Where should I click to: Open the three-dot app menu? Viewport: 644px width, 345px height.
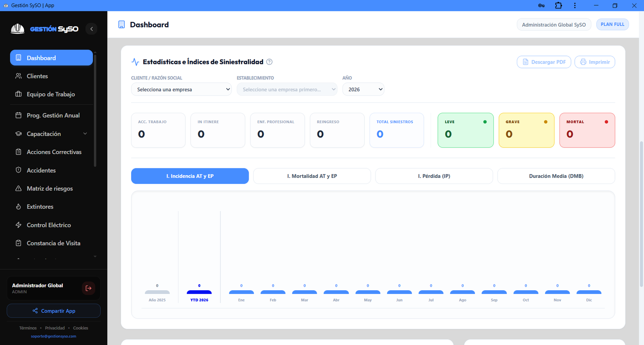click(x=575, y=6)
